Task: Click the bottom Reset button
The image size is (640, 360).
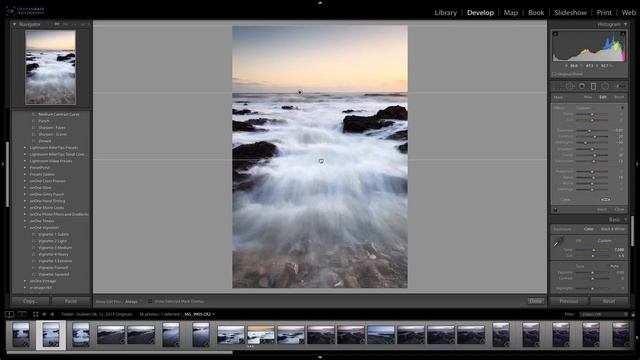Action: pos(609,301)
